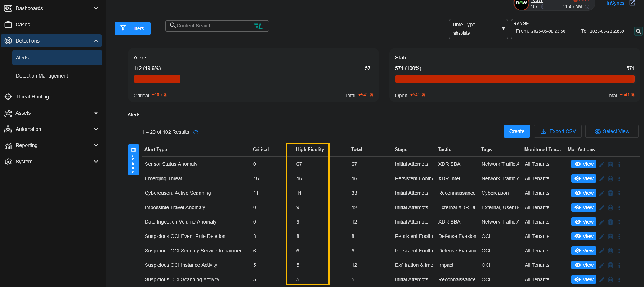
Task: Delete the Emerging Threat alert
Action: (611, 179)
